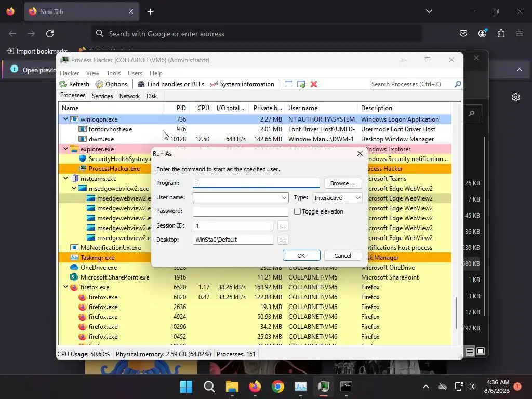Open Find handles or DLLs
This screenshot has height=399, width=532.
tap(170, 84)
